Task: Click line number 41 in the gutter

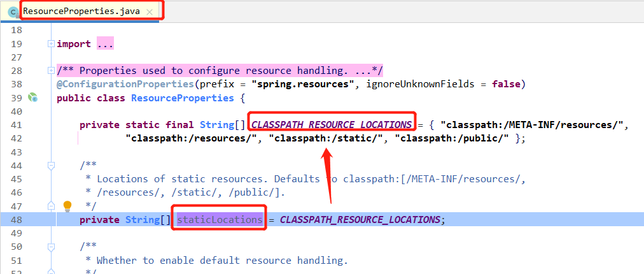Action: 17,125
